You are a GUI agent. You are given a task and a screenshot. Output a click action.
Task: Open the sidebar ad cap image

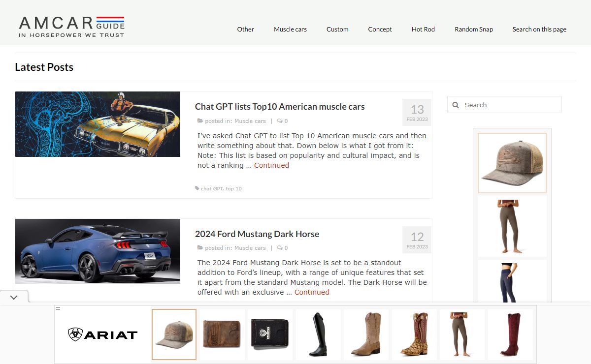512,163
